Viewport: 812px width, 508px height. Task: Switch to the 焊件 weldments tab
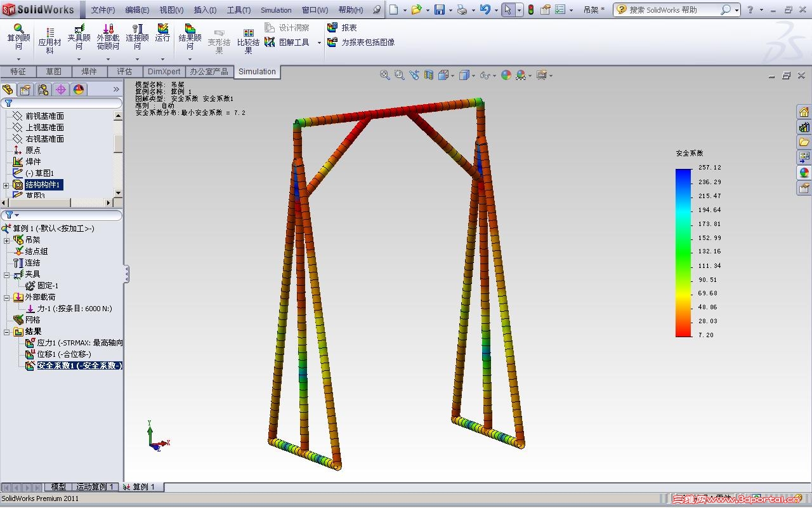(89, 72)
